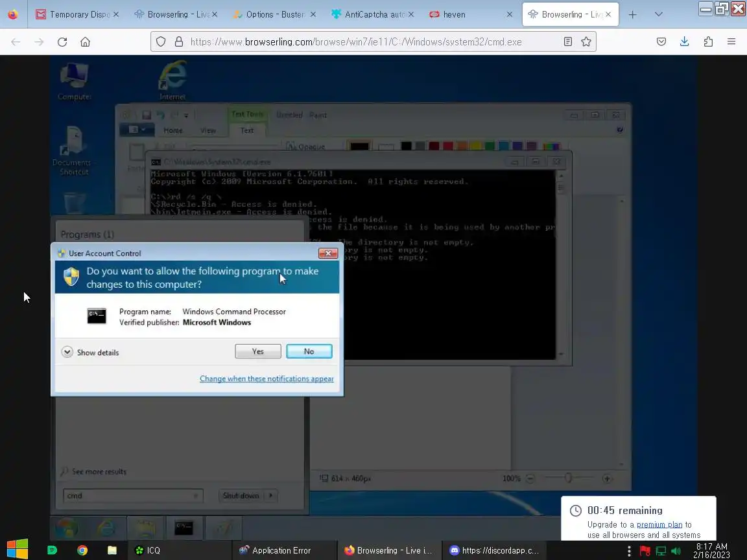The image size is (747, 560).
Task: Open Firefox application hamburger menu
Action: [x=731, y=42]
